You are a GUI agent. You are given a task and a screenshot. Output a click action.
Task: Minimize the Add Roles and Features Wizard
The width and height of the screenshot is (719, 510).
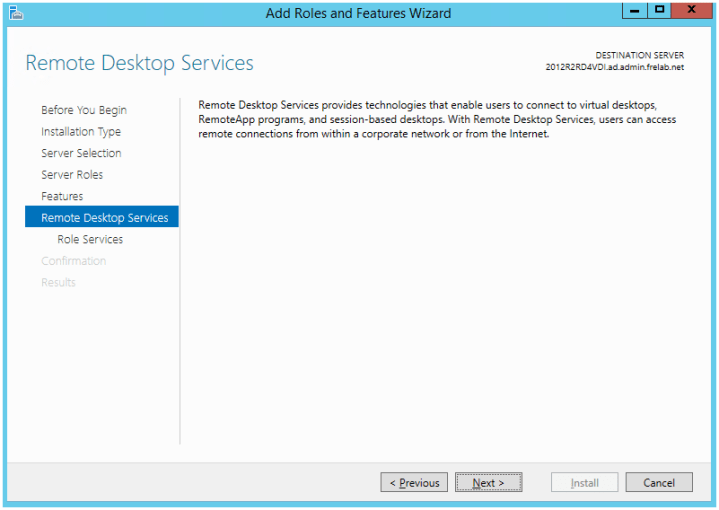coord(634,11)
